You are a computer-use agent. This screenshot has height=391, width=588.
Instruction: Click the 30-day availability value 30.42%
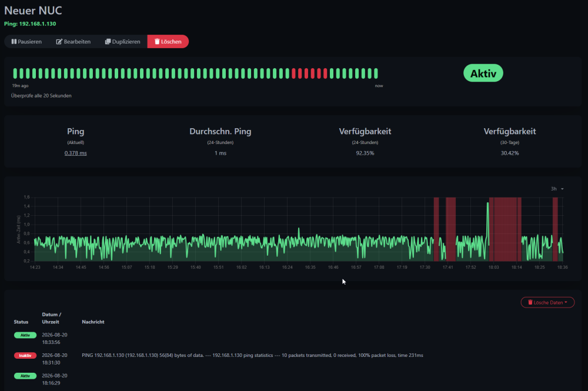510,153
